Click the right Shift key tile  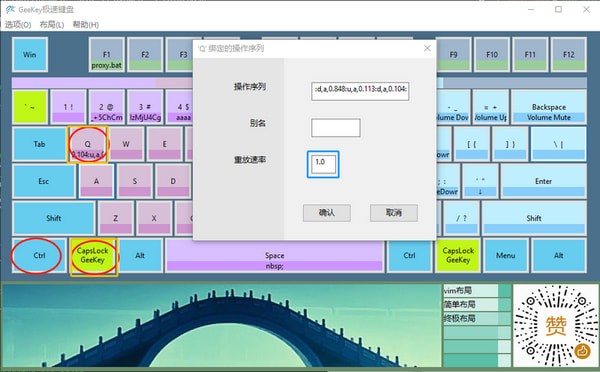(x=534, y=218)
